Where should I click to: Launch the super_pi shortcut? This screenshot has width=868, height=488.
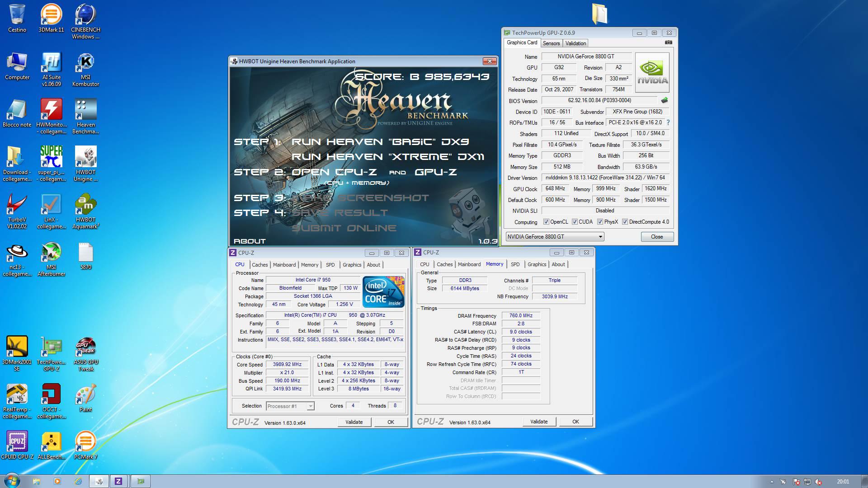(x=51, y=164)
